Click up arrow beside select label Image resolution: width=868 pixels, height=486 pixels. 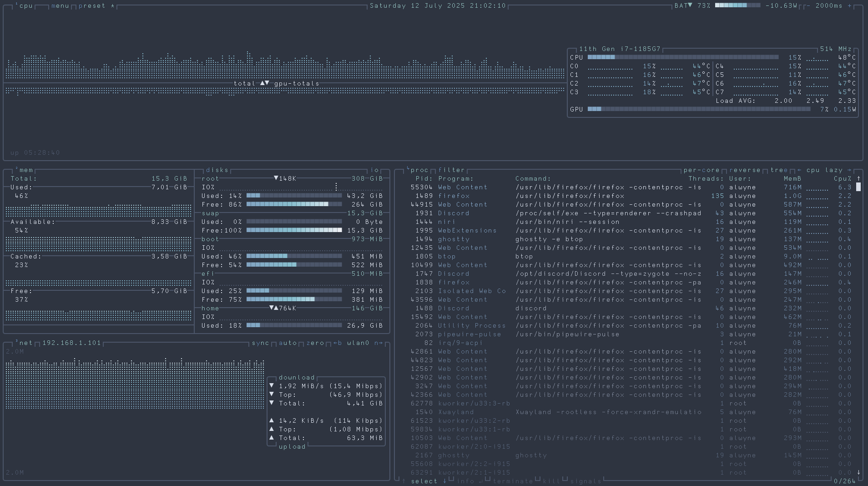click(x=404, y=481)
